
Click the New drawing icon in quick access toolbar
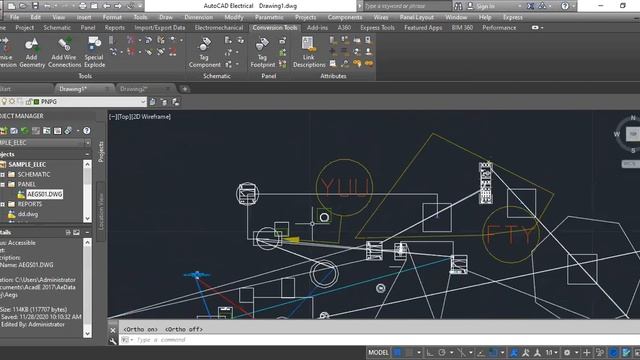coord(11,6)
